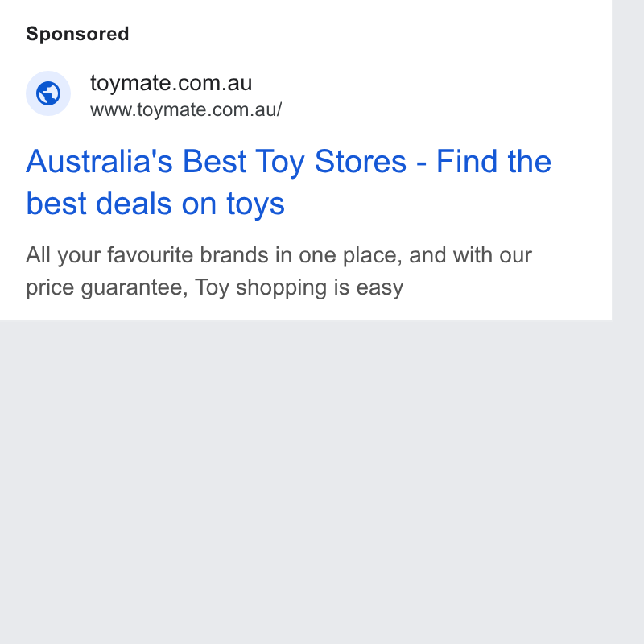Open the Australia's Best Toy Stores headline link
This screenshot has width=644, height=644.
[288, 182]
